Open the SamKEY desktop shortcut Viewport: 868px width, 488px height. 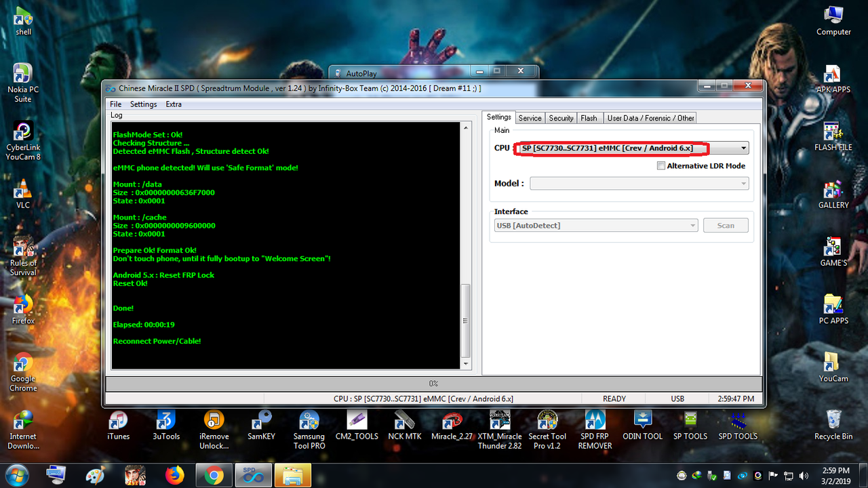coord(261,425)
